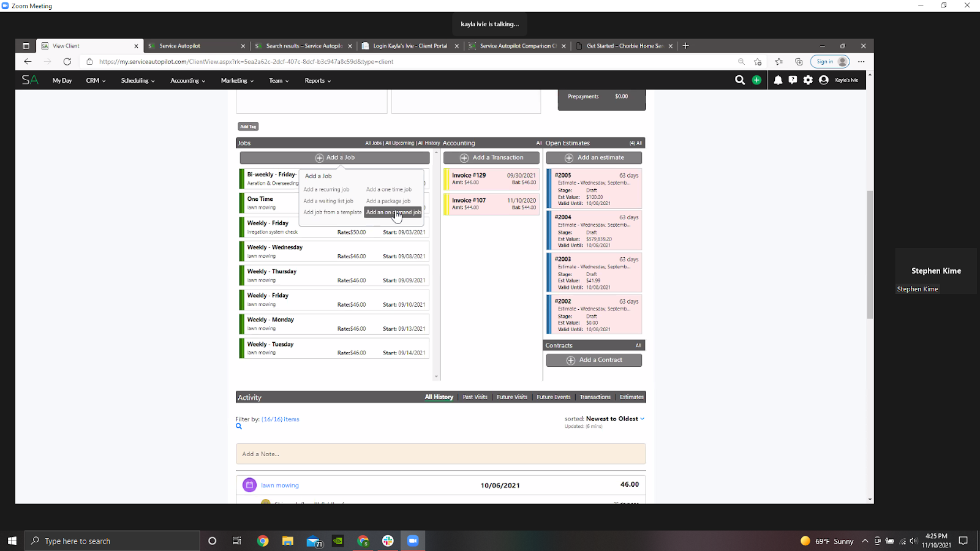Screen dimensions: 980x551
Task: Open estimate #2005 card
Action: click(594, 189)
